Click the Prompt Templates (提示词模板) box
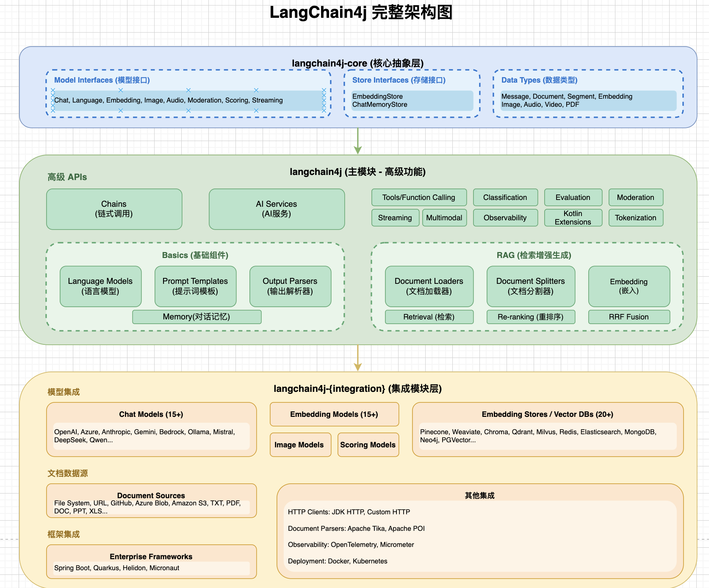This screenshot has height=588, width=709. click(196, 286)
